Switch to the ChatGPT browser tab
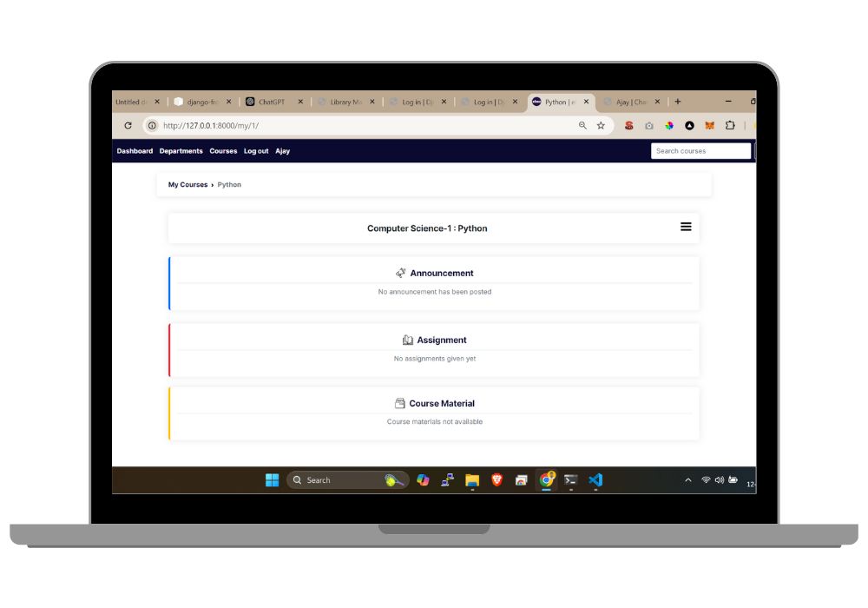The image size is (868, 608). pyautogui.click(x=269, y=102)
